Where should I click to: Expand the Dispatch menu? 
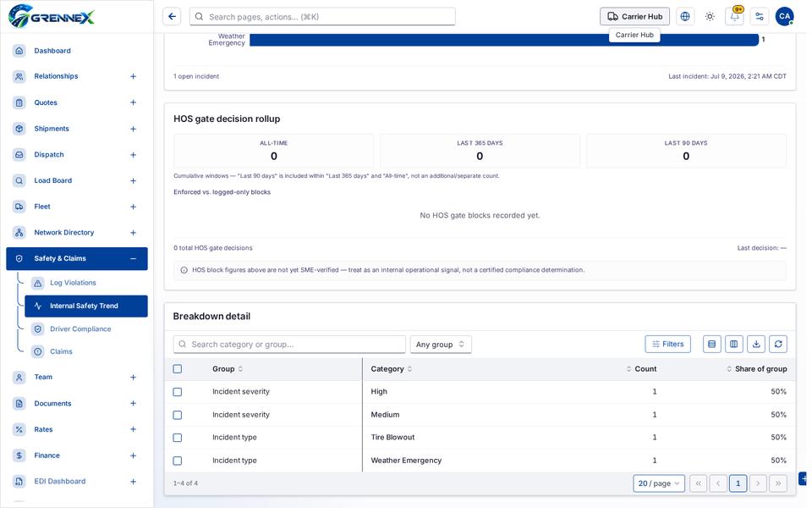[x=133, y=155]
